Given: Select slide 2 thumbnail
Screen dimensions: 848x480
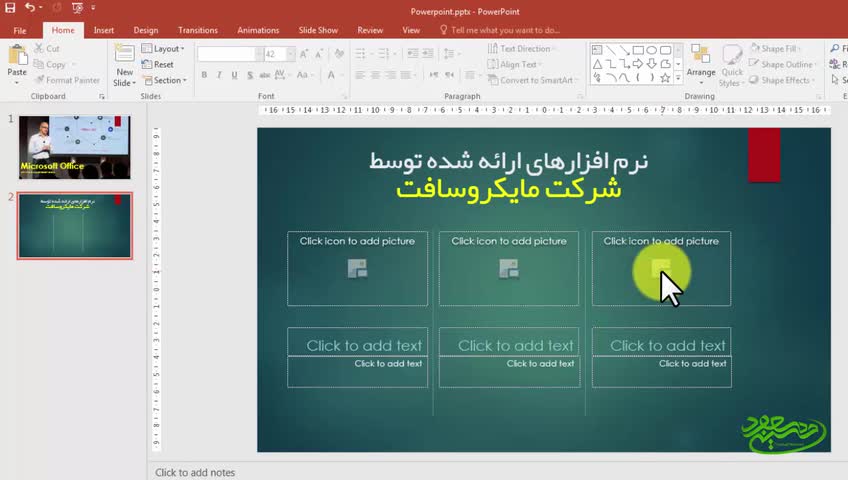Looking at the screenshot, I should 75,226.
